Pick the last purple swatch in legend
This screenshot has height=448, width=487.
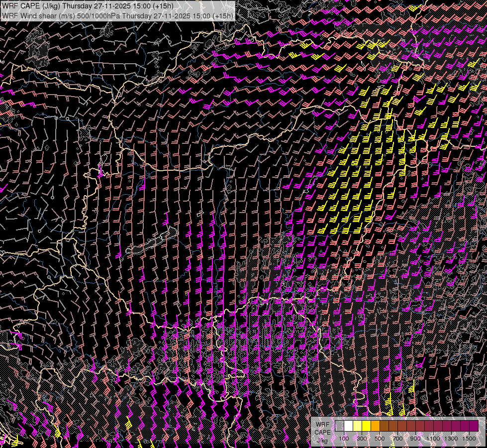474,426
